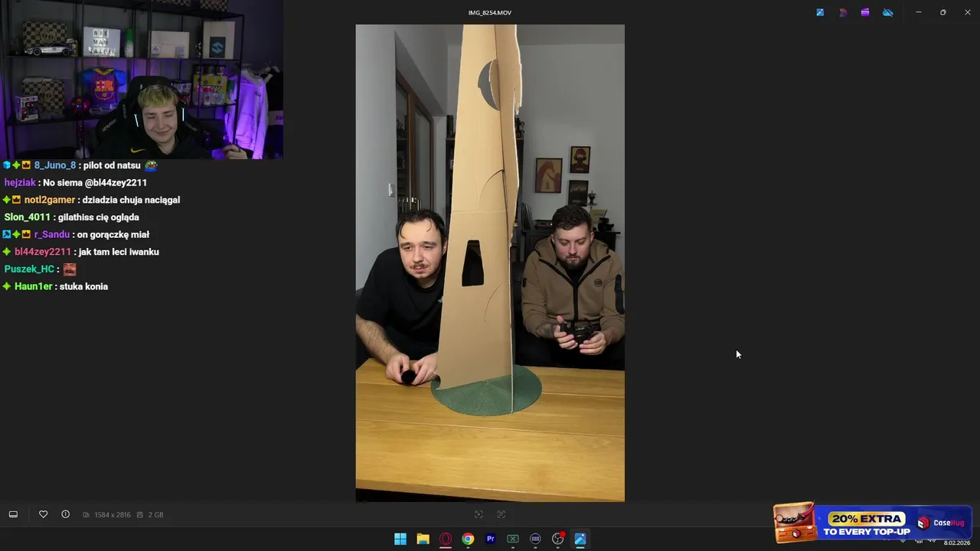Click username Haun1er in chat
This screenshot has width=980, height=551.
(x=34, y=286)
